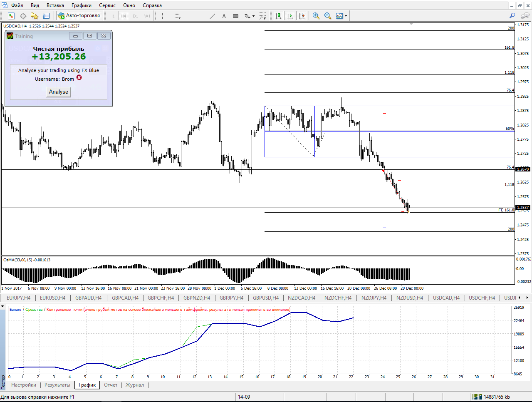Switch to EURUSD,H4 chart tab

[x=52, y=298]
